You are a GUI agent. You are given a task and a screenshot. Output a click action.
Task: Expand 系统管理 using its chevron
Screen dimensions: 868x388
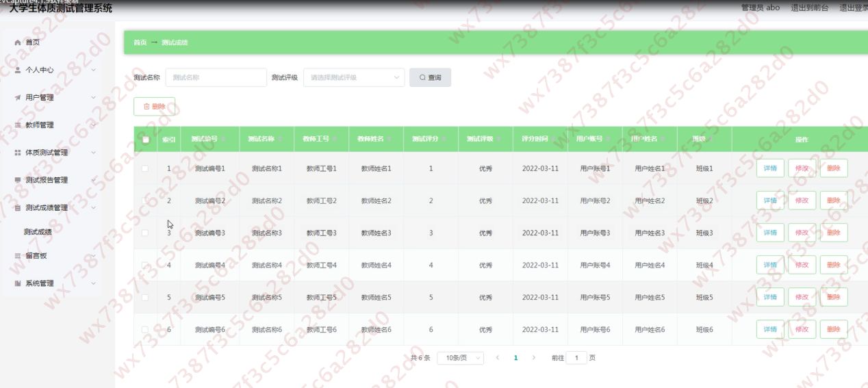tap(93, 283)
